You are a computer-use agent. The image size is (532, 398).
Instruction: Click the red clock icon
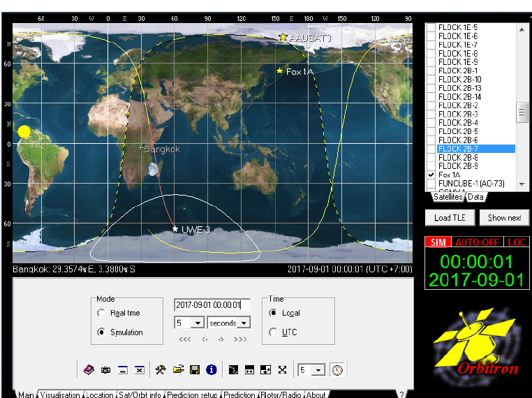[337, 370]
